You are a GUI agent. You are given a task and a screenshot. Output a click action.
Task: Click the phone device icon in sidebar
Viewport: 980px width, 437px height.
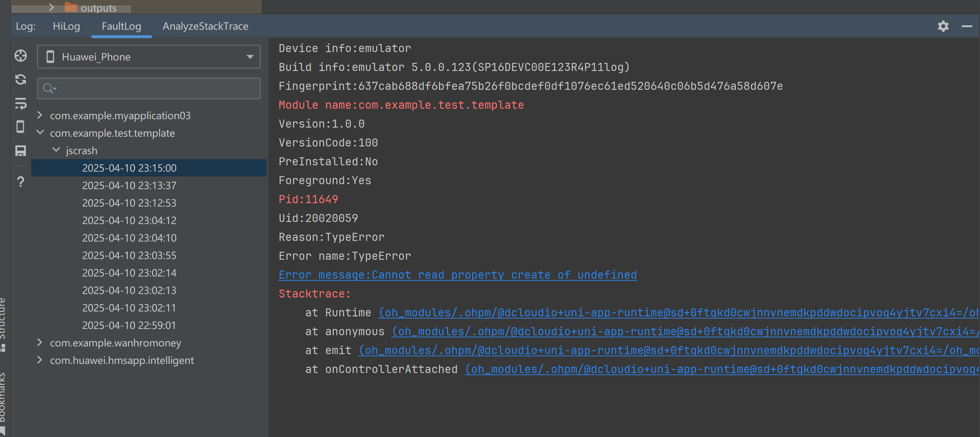pos(21,127)
